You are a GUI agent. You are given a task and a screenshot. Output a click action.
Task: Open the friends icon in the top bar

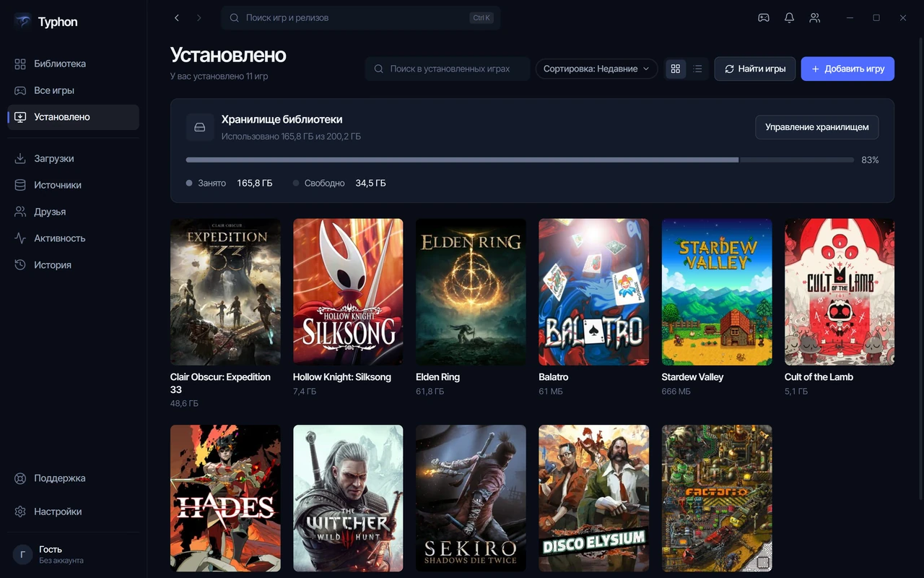pyautogui.click(x=815, y=18)
